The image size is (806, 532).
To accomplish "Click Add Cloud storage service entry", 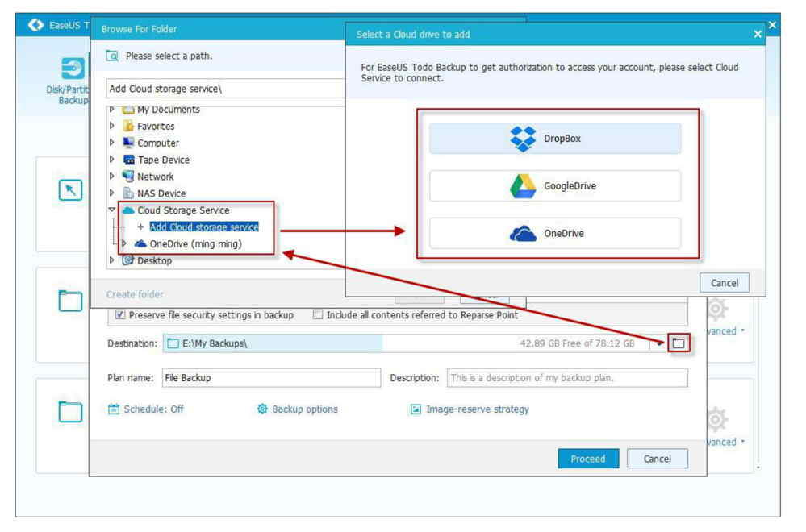I will click(204, 227).
